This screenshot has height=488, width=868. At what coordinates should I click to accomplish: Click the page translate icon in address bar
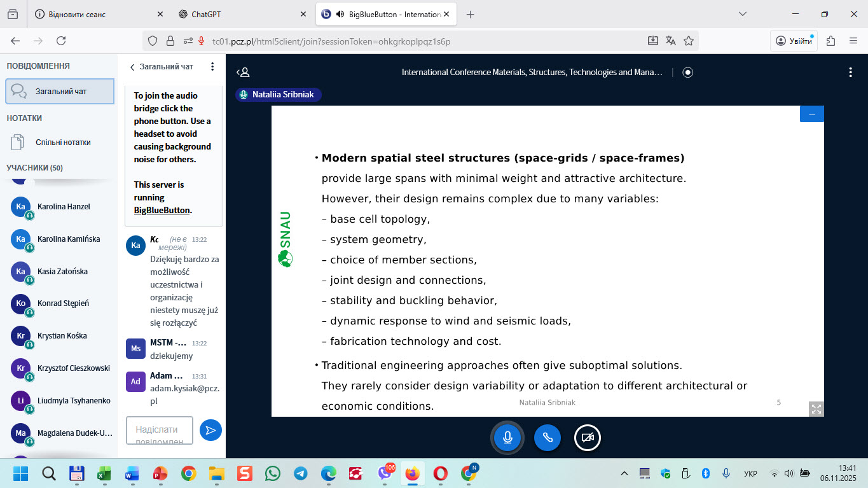pyautogui.click(x=670, y=41)
